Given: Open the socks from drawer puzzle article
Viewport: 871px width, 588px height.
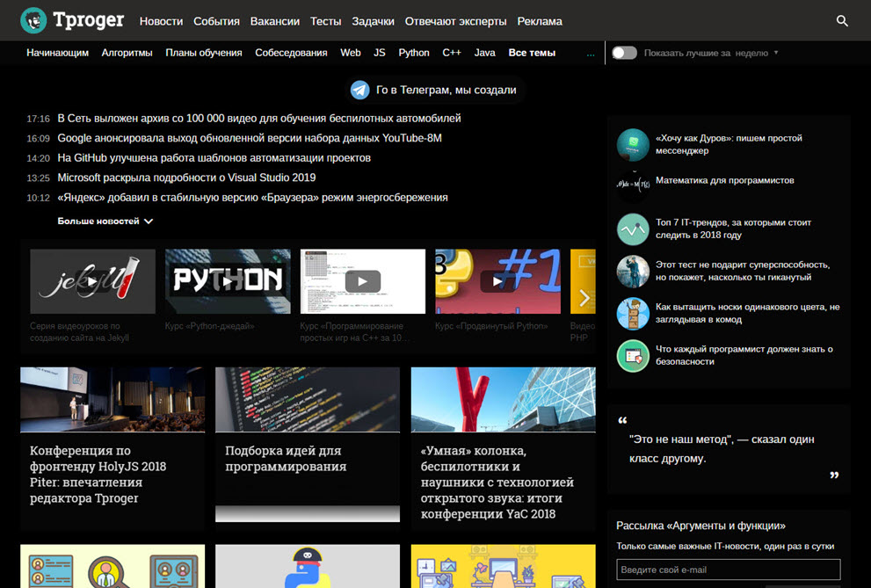Looking at the screenshot, I should click(x=748, y=313).
